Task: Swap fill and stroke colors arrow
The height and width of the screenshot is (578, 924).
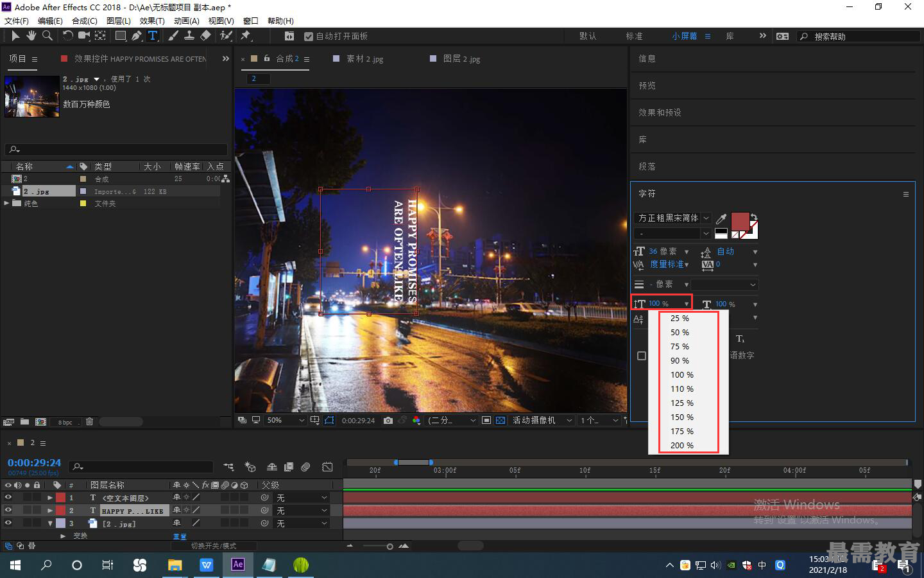Action: (754, 217)
